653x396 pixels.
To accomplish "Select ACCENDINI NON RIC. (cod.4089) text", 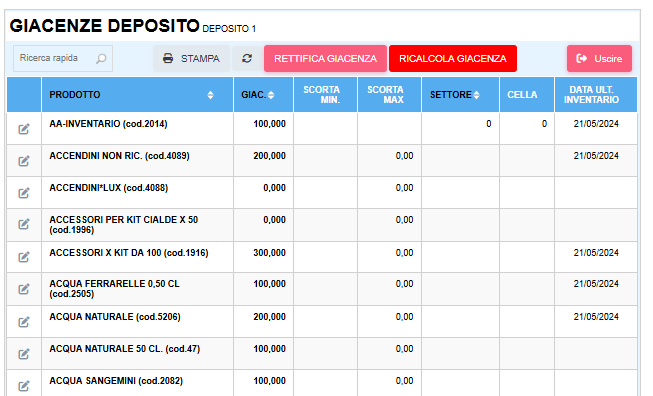I will tap(119, 156).
